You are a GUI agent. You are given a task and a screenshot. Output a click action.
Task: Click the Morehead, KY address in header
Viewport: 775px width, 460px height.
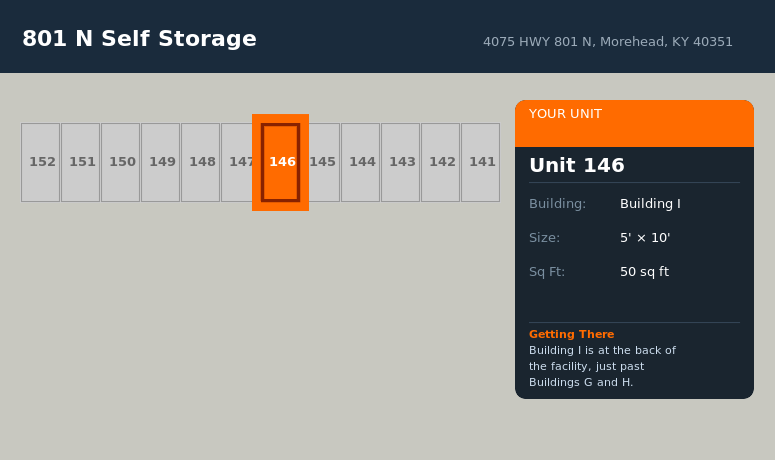[607, 42]
